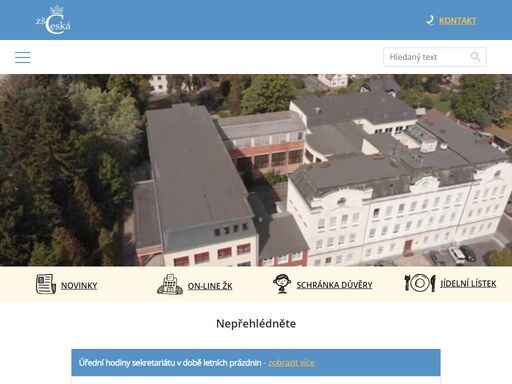This screenshot has height=384, width=512.
Task: Open the KONTAKT link
Action: (457, 21)
